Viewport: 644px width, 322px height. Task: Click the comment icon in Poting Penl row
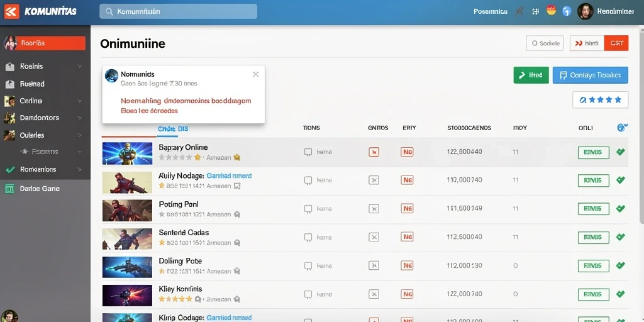tap(308, 209)
